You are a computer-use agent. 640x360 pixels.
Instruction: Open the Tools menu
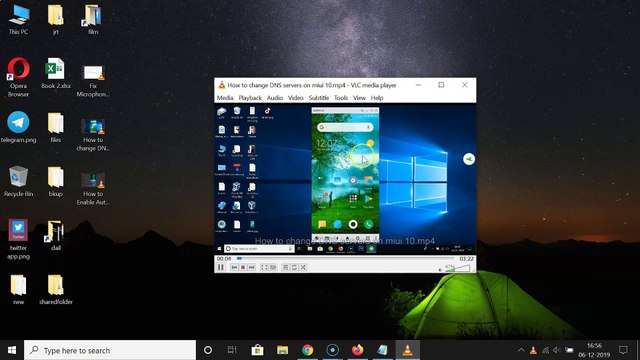point(341,98)
